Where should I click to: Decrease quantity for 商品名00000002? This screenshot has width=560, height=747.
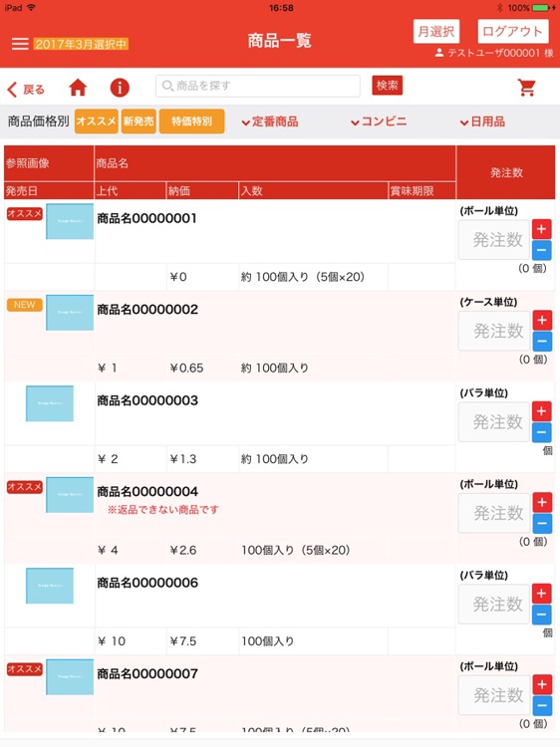coord(542,341)
